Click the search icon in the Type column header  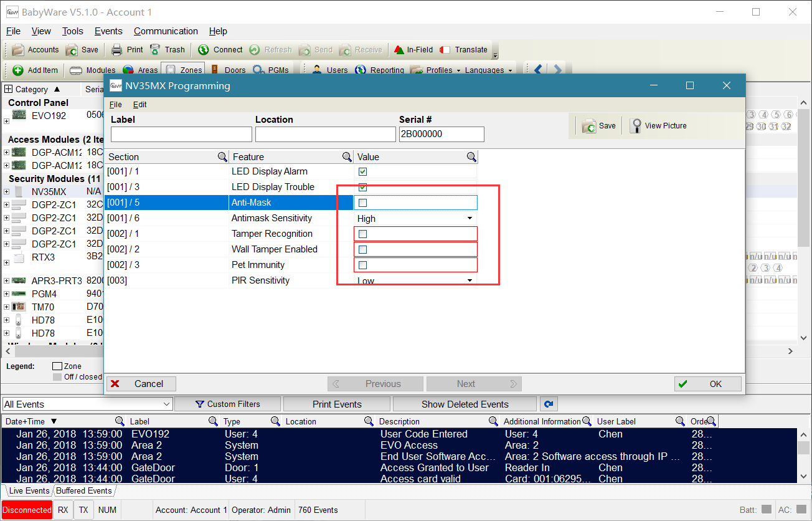(x=275, y=421)
